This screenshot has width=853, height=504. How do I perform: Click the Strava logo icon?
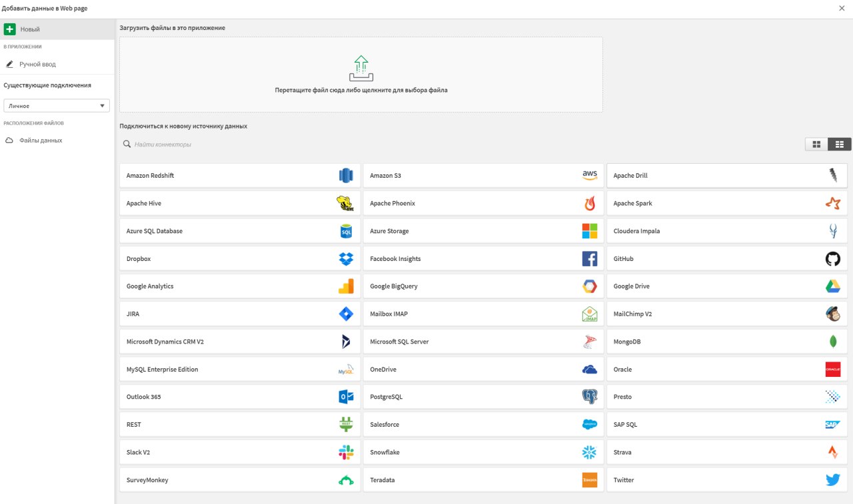832,453
